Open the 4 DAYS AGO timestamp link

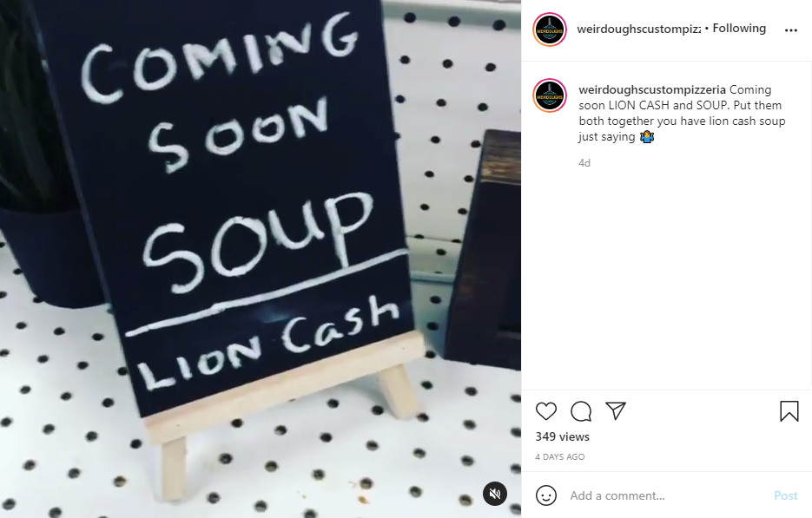[560, 457]
